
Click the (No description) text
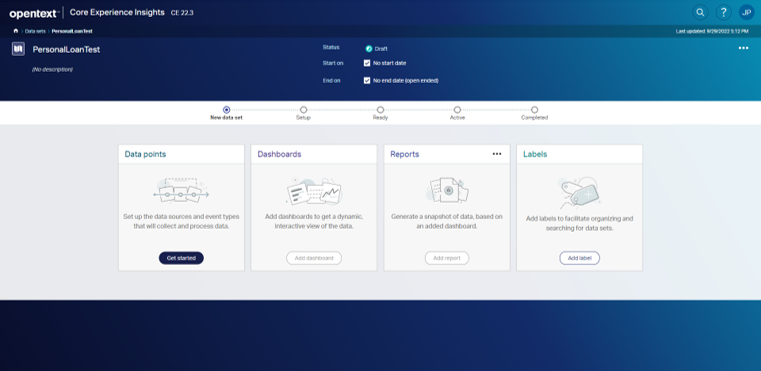pos(52,69)
